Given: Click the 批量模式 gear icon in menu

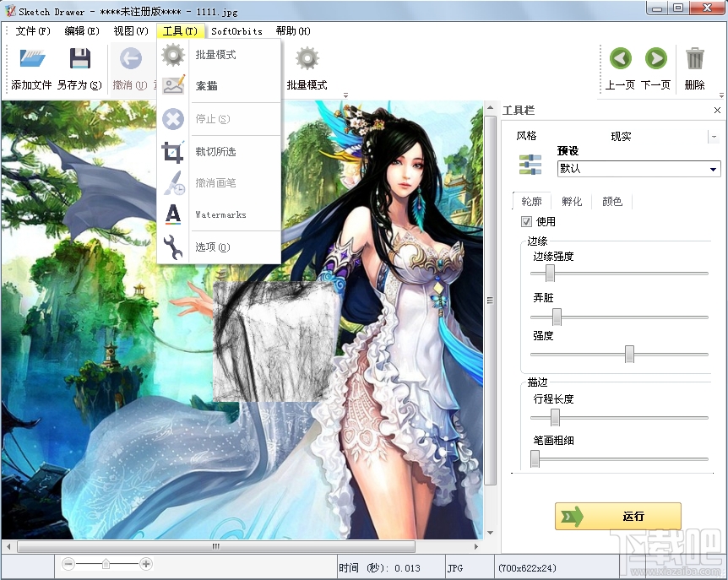Looking at the screenshot, I should (x=173, y=55).
